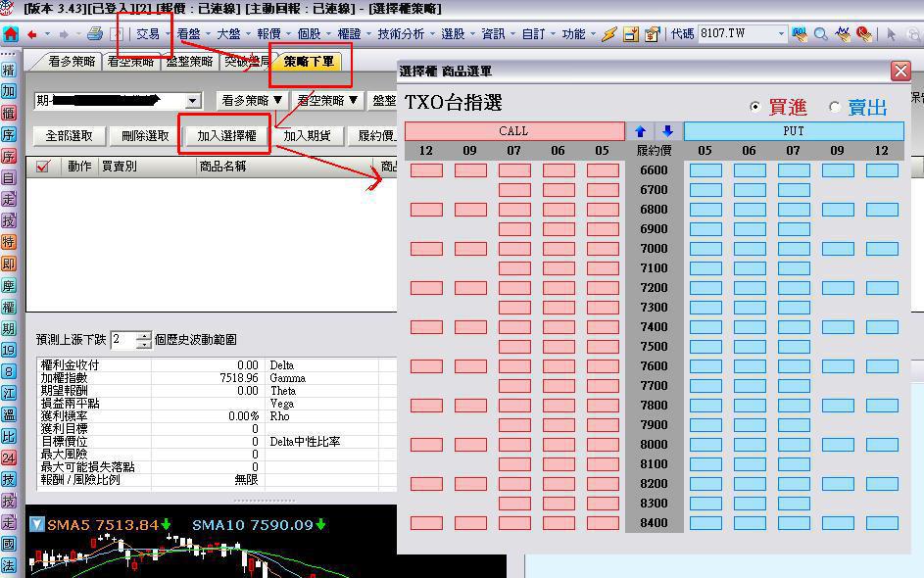Open the 大盤 menu
Viewport: 924px width, 578px height.
(228, 34)
